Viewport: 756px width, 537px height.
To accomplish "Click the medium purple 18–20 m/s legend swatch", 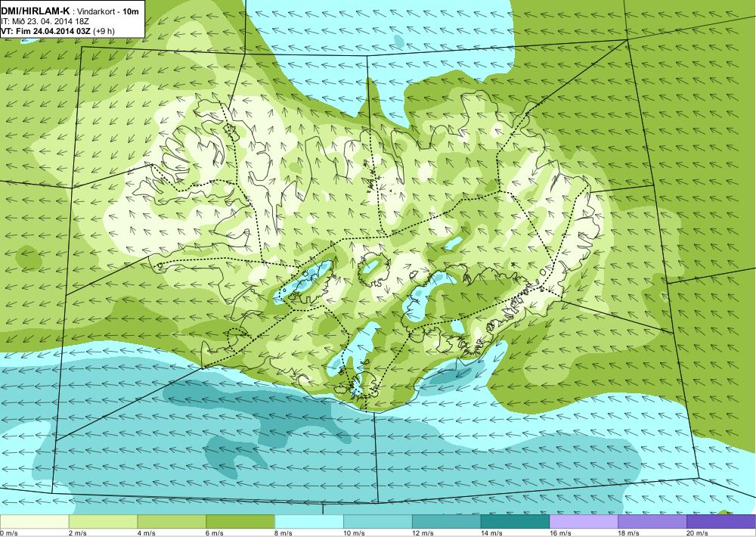I will coord(653,522).
